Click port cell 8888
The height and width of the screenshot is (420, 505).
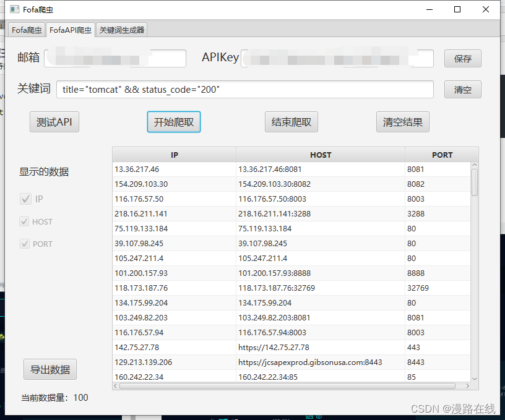(x=438, y=273)
